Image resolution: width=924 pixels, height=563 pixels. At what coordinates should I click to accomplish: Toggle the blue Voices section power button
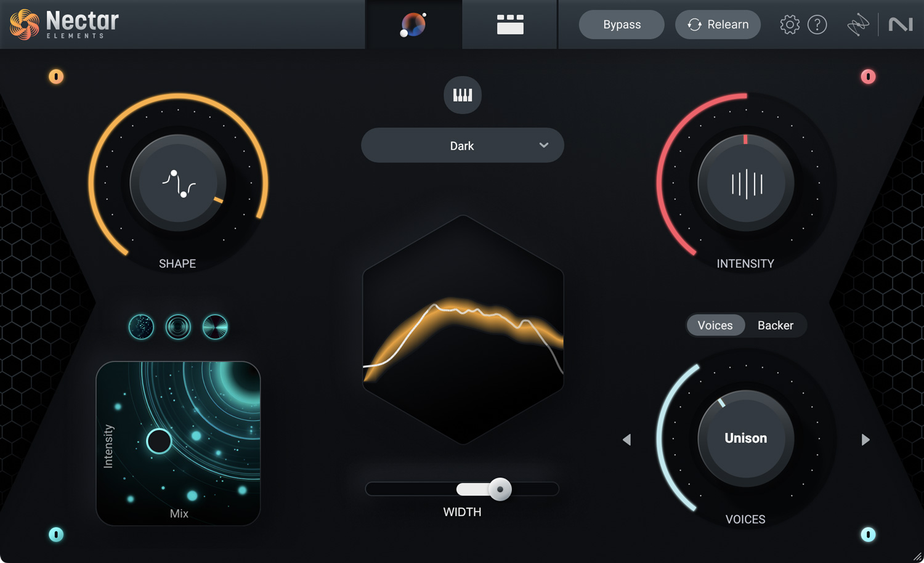point(868,534)
